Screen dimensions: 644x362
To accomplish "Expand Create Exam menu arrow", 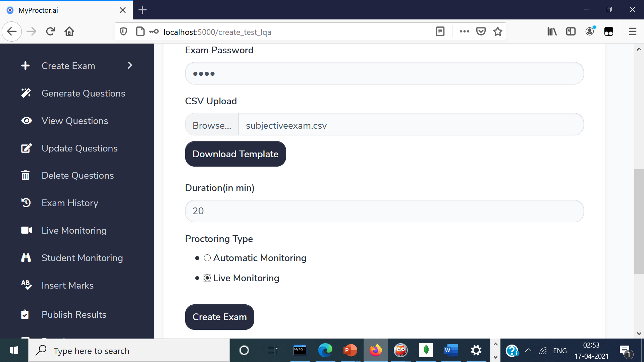I will click(130, 65).
